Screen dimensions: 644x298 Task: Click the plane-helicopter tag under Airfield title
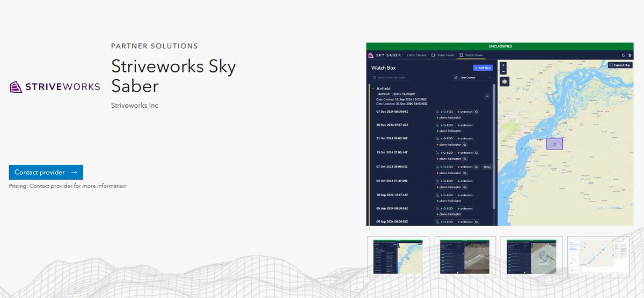404,94
